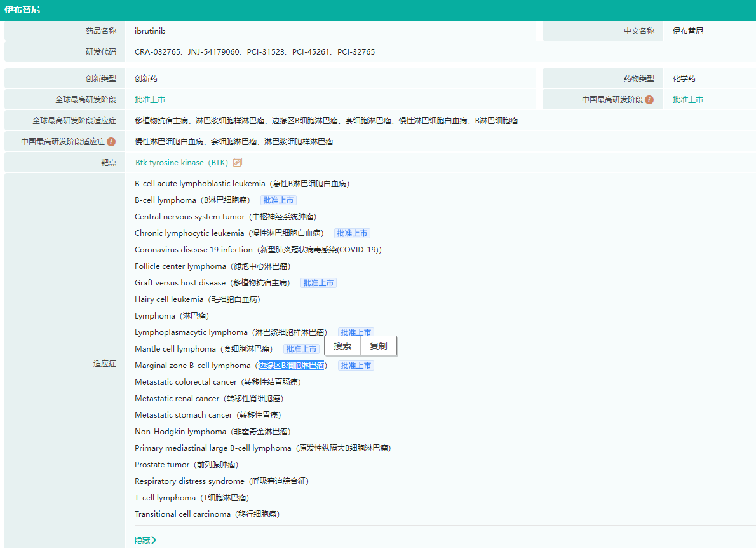Click the Chinese name value 伊布替尼
The width and height of the screenshot is (756, 548).
[688, 31]
